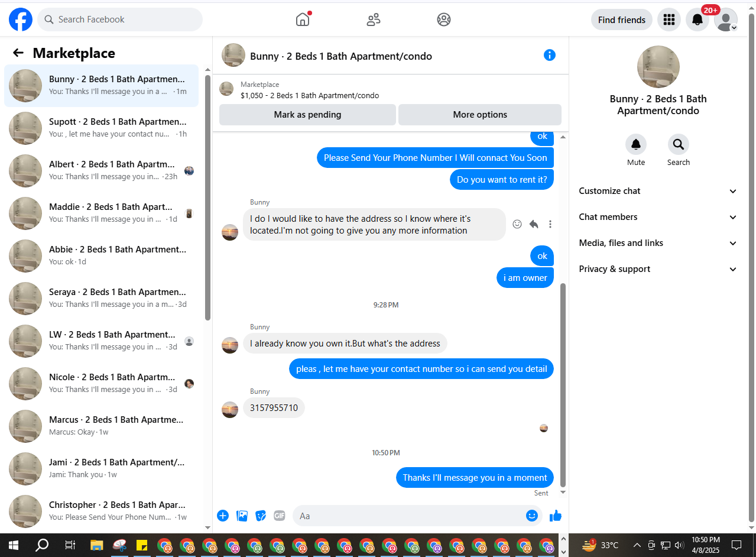Open the apps grid menu icon

(669, 20)
